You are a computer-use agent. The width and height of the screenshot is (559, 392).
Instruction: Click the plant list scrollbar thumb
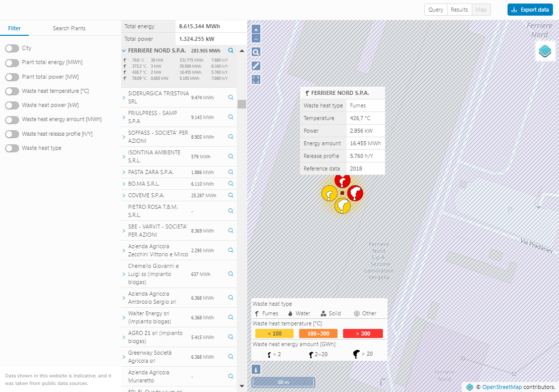tap(242, 104)
